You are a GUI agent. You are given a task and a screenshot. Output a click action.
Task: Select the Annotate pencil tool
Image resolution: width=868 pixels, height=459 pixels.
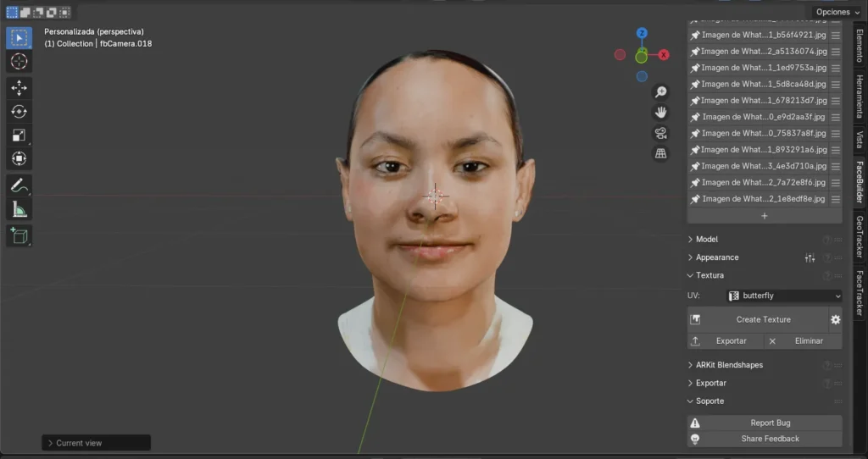click(19, 185)
